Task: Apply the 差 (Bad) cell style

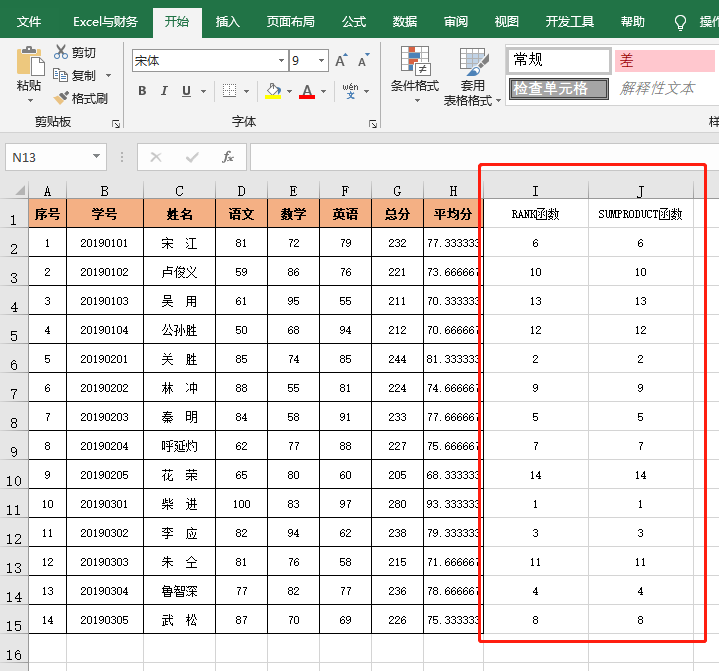Action: [664, 61]
